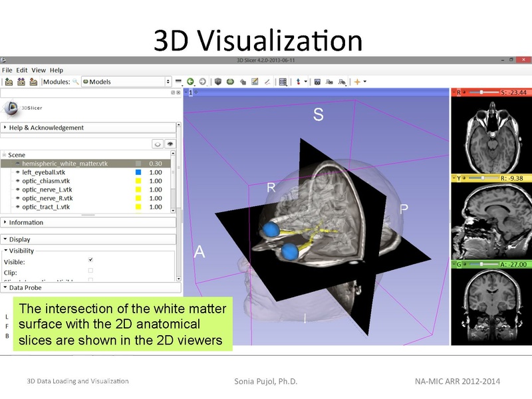The image size is (532, 399).
Task: Toggle visibility eye of hemispheric_white_matter.vtk
Action: click(x=18, y=164)
